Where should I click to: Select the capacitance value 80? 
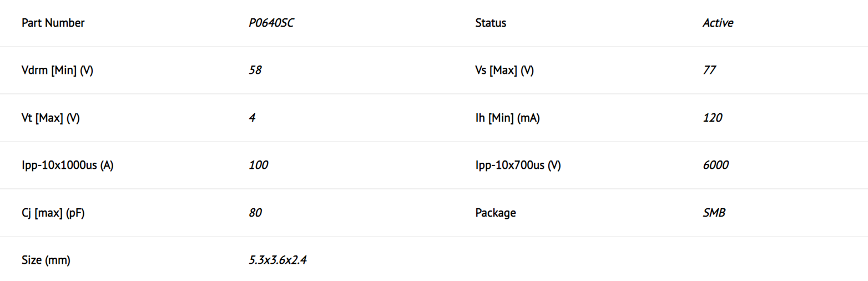tap(255, 213)
